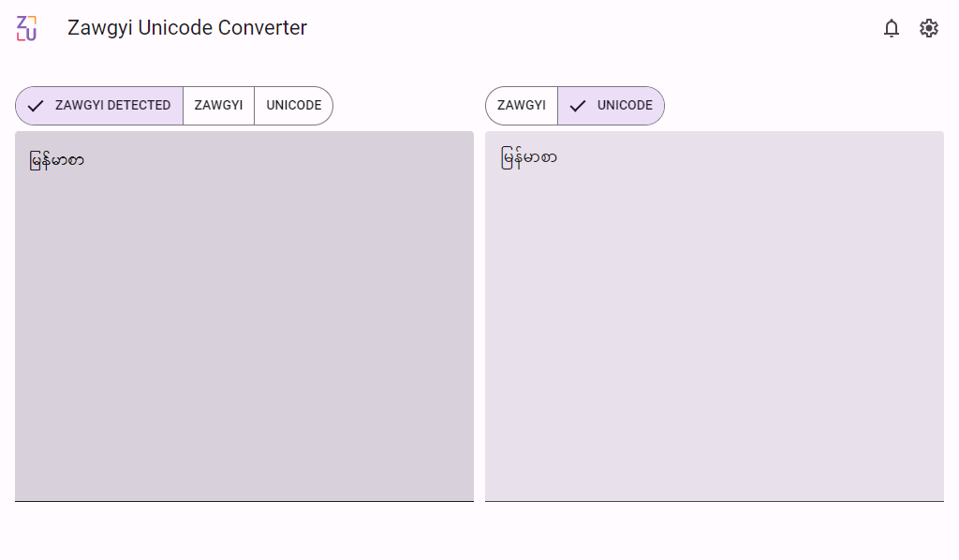This screenshot has height=560, width=959.
Task: Click the Zawgyi Unicode Converter title
Action: pyautogui.click(x=187, y=28)
